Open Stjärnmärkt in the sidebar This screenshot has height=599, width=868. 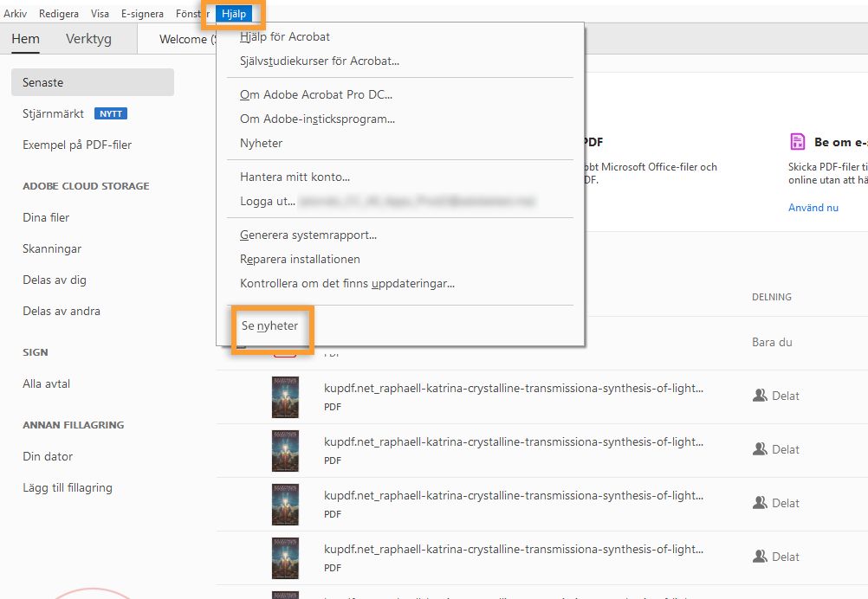pyautogui.click(x=53, y=113)
